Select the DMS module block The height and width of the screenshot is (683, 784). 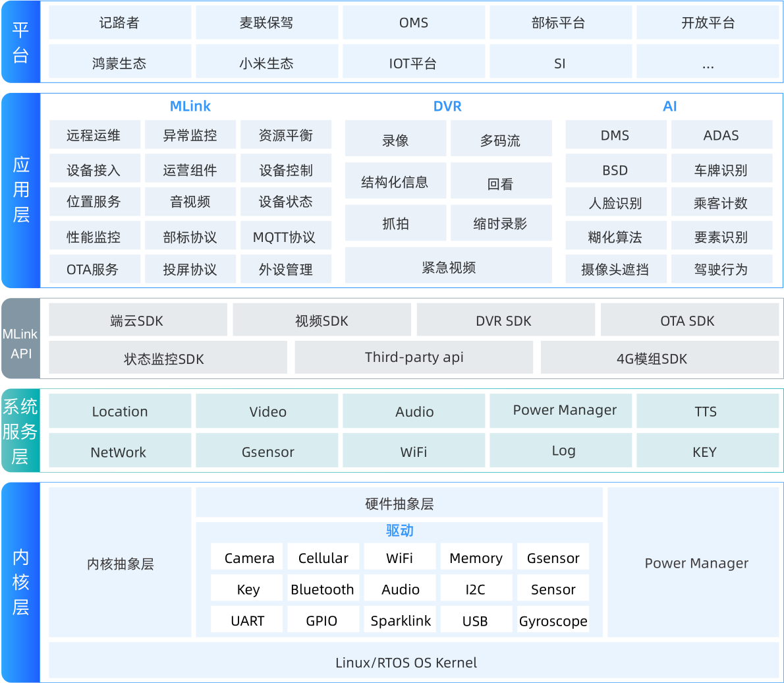(x=615, y=135)
